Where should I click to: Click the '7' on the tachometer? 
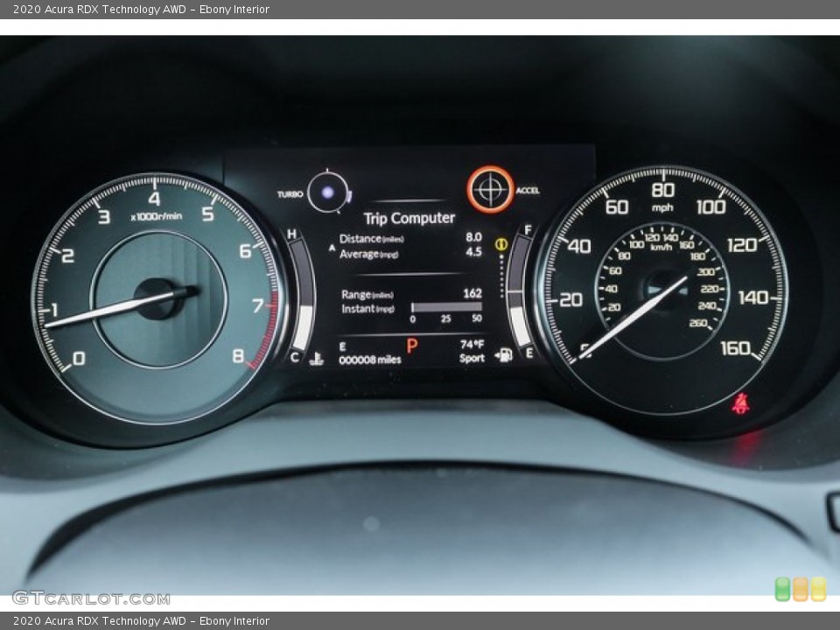257,305
